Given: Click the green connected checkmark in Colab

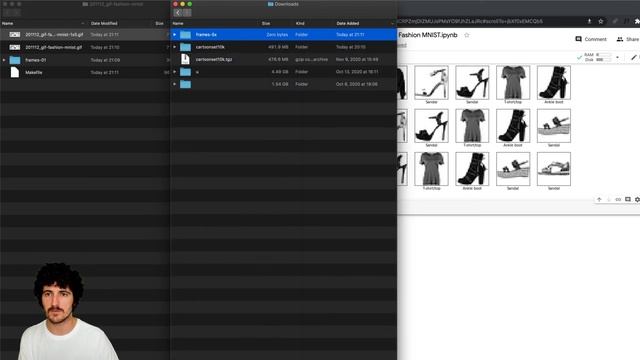Looking at the screenshot, I should (579, 57).
